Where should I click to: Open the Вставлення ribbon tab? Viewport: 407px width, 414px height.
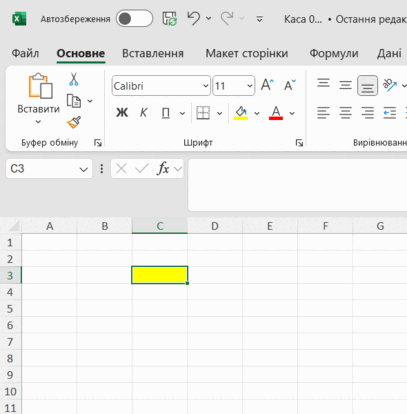(153, 53)
